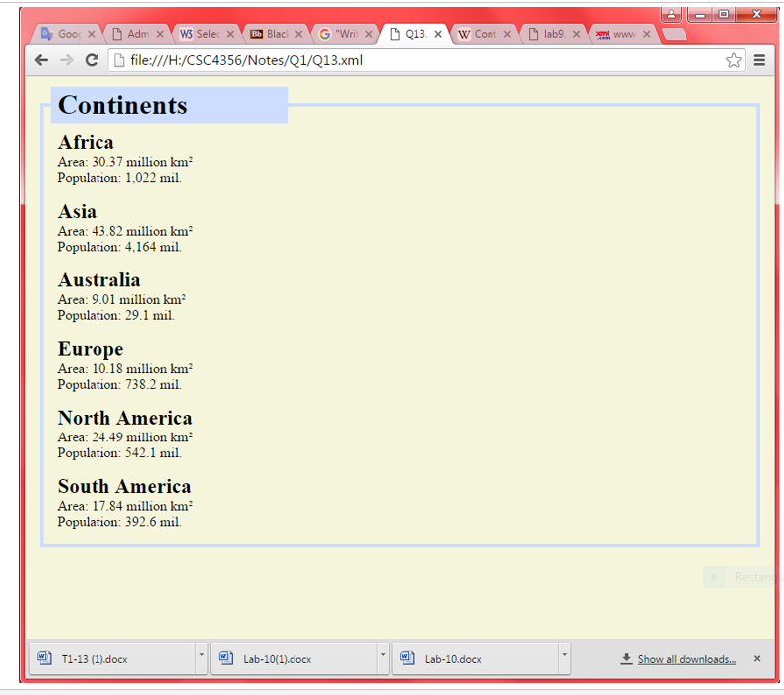Minimize the Chrome window

coord(700,15)
